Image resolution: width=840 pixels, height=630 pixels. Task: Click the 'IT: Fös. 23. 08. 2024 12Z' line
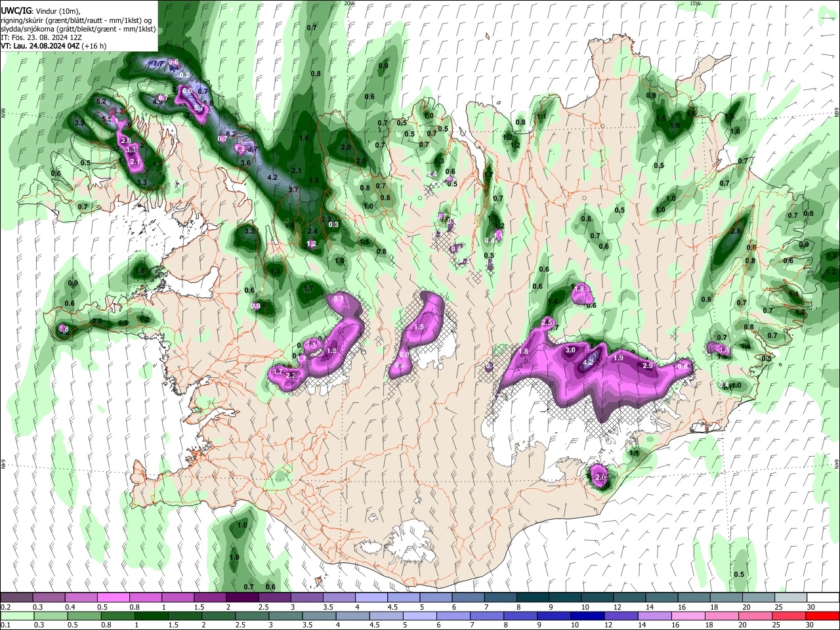tap(42, 37)
